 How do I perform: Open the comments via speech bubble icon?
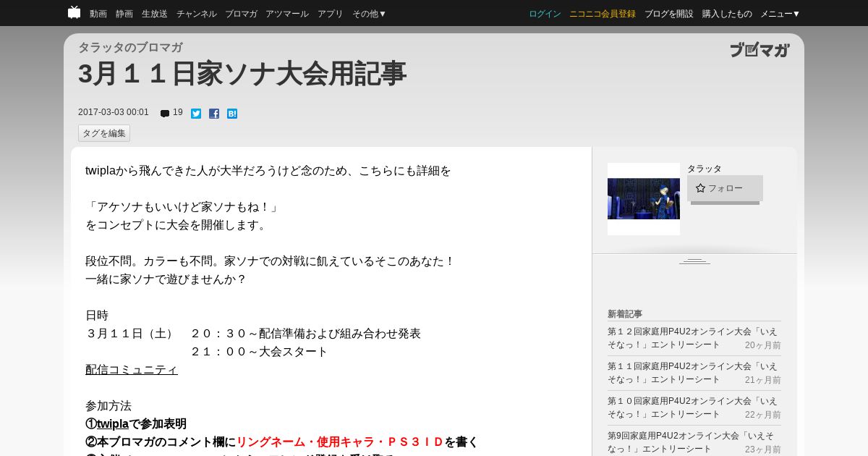[165, 114]
